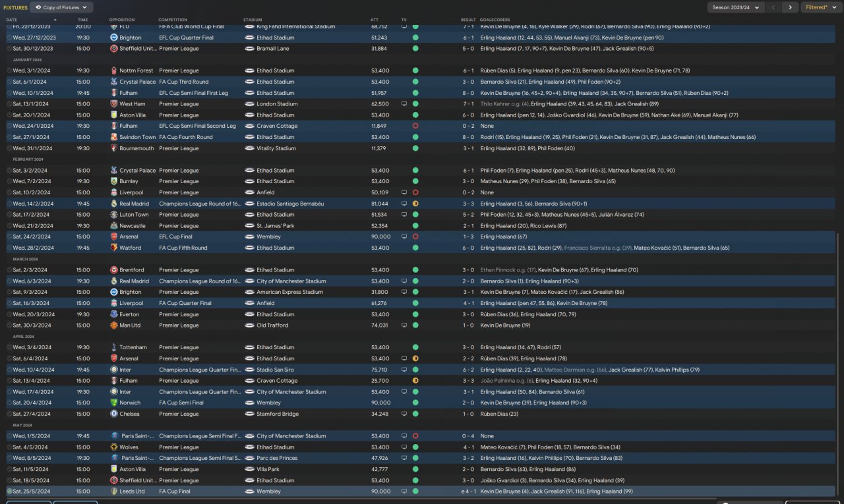This screenshot has width=844, height=504.
Task: Click the Man Utd club badge
Action: tap(114, 325)
